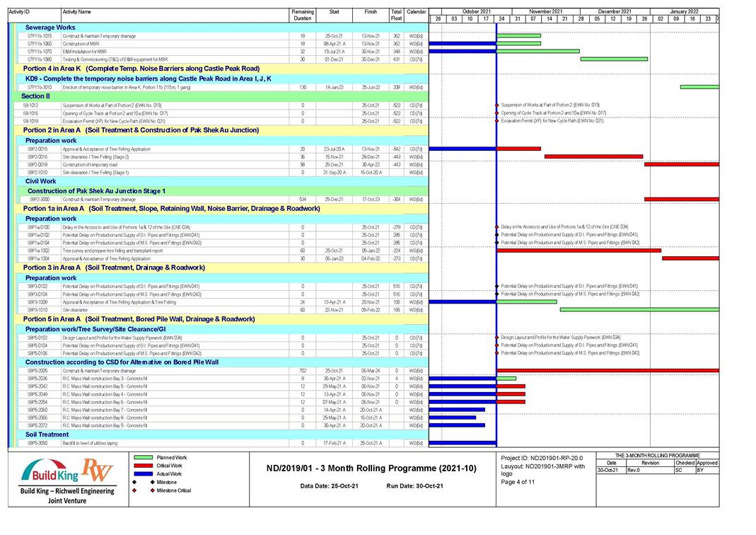Click week 14 in the November timescale
Screen dimensions: 756x535
coord(549,19)
